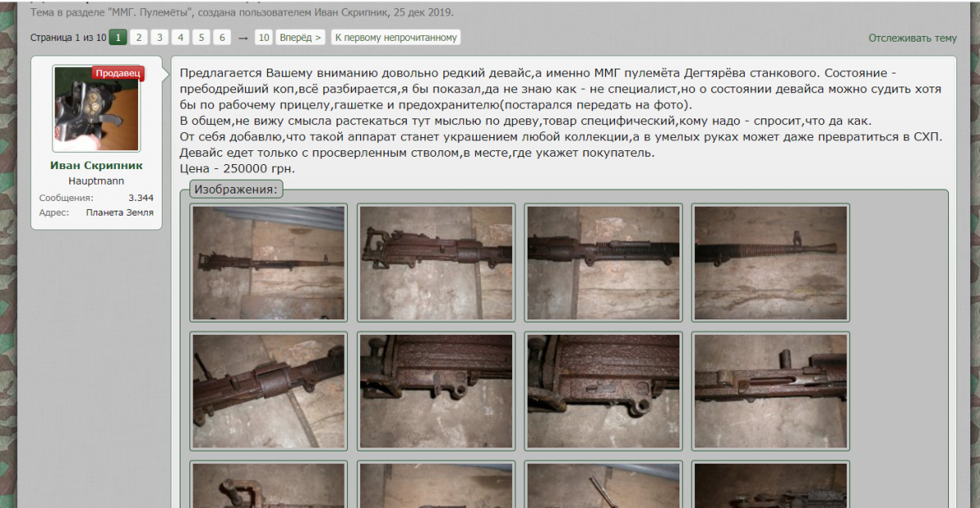Go to К первому непрочитанному
The height and width of the screenshot is (508, 980).
pyautogui.click(x=395, y=38)
